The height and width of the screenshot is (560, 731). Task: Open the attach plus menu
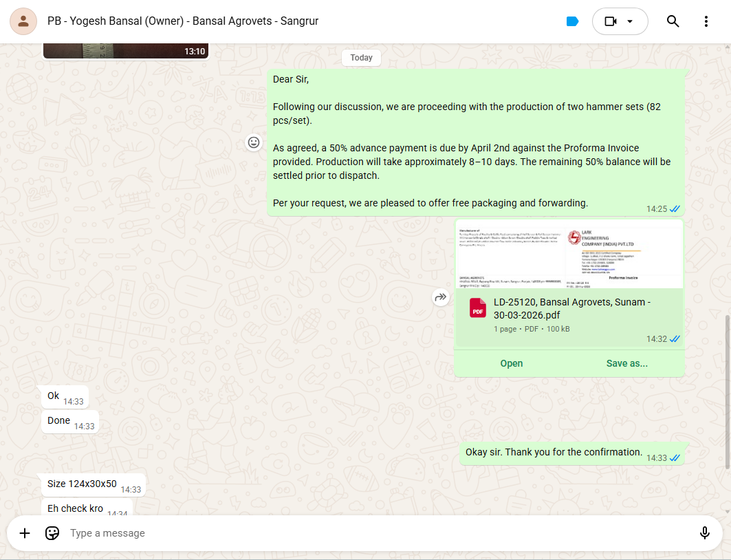pyautogui.click(x=25, y=533)
